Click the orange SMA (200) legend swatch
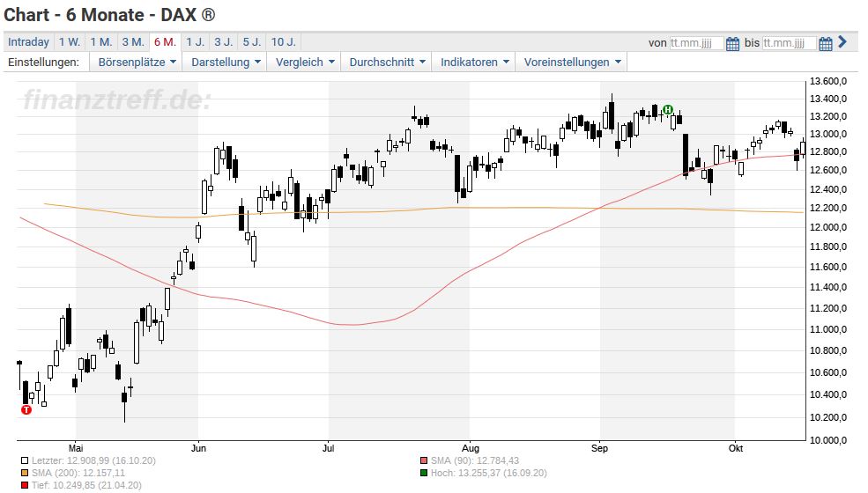This screenshot has height=493, width=868. [x=25, y=473]
